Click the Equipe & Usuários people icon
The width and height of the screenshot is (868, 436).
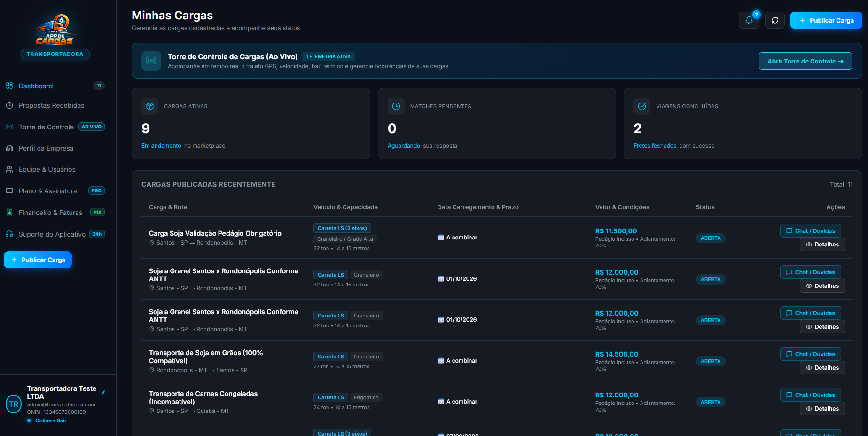[x=9, y=169]
